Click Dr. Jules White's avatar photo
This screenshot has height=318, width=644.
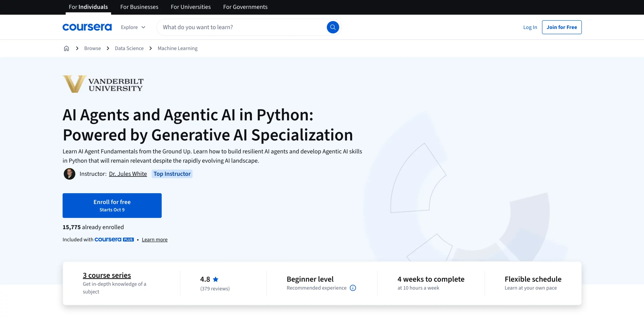69,174
